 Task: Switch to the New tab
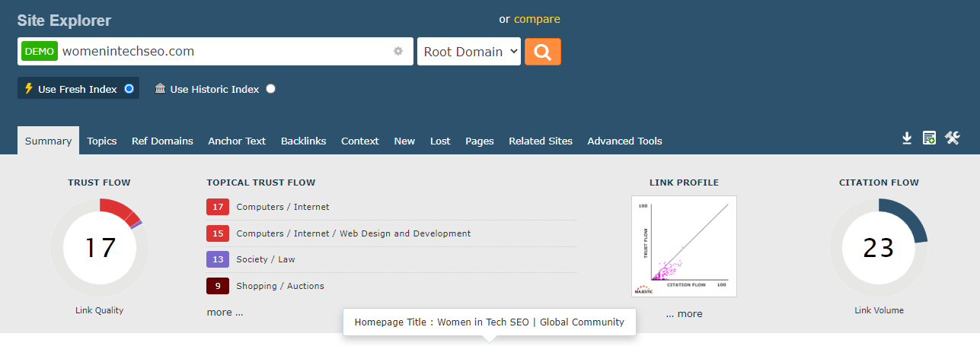[x=404, y=141]
